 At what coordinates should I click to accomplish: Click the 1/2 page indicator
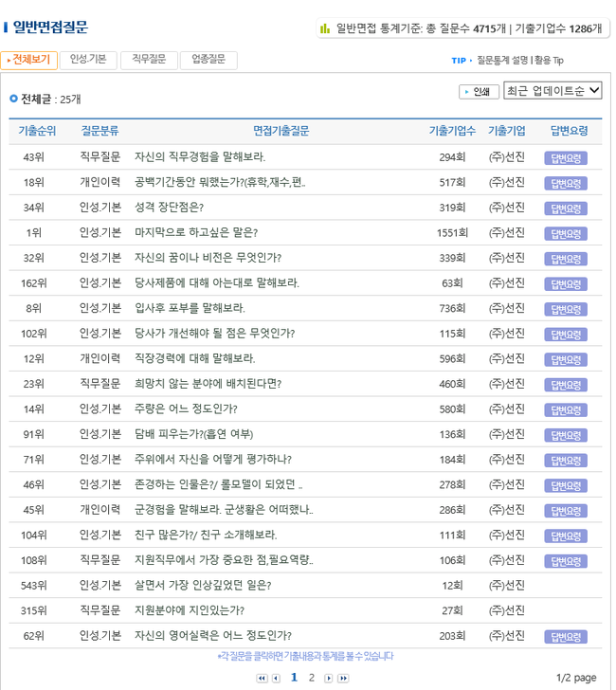576,678
